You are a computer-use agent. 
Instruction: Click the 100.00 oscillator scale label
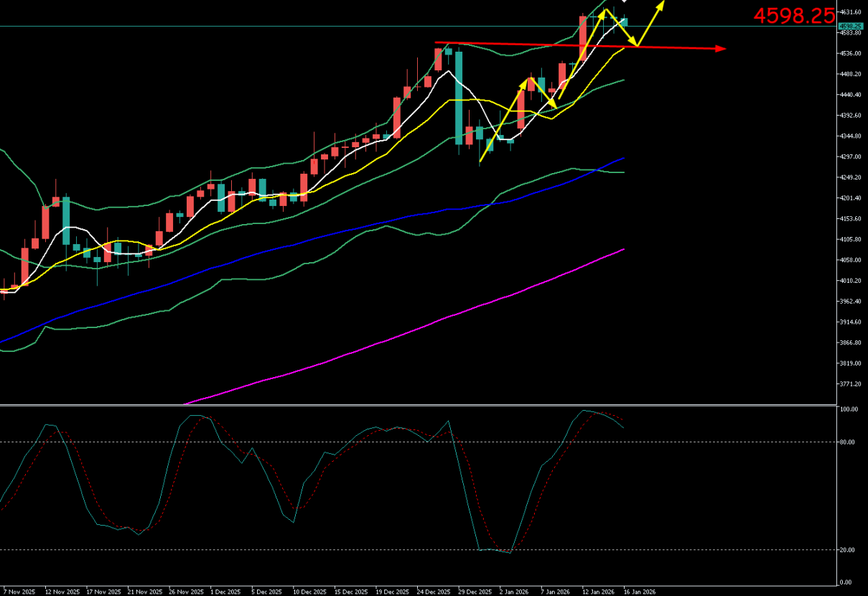point(849,409)
